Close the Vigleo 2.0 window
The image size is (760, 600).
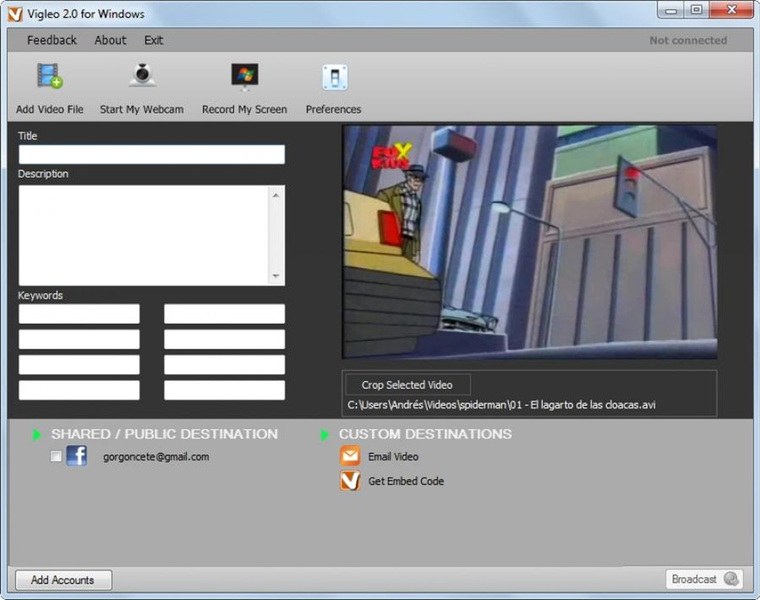pos(732,11)
